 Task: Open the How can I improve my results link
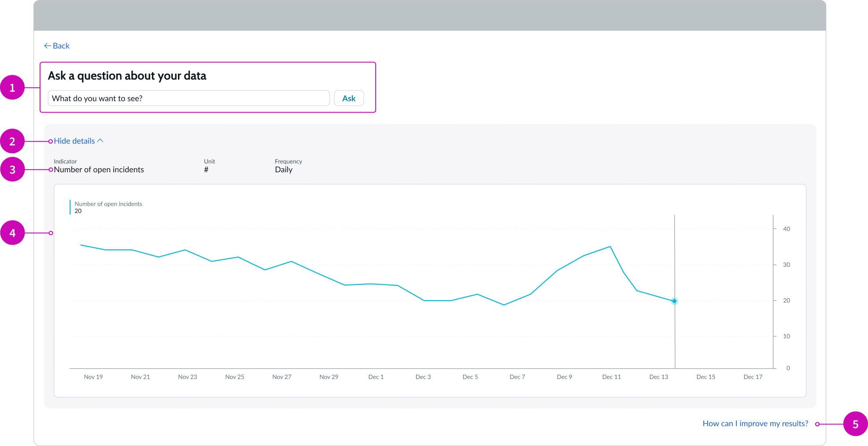coord(755,423)
